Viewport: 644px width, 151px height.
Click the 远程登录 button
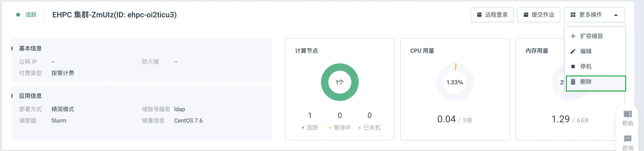(492, 15)
